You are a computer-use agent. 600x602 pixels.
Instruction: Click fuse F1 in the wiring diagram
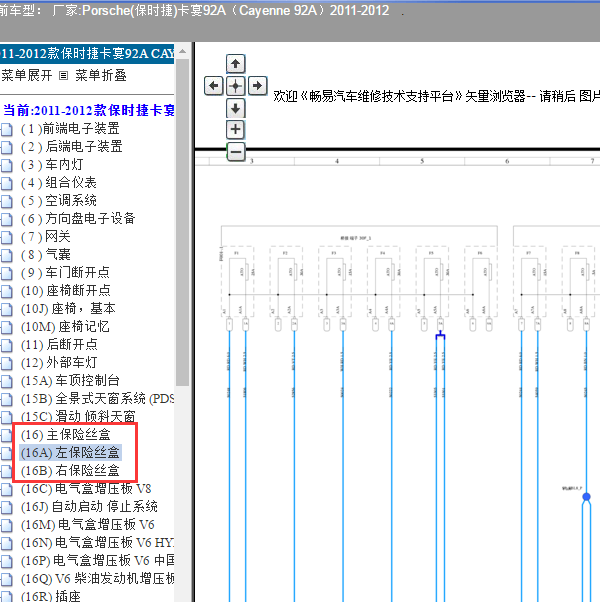pyautogui.click(x=237, y=281)
